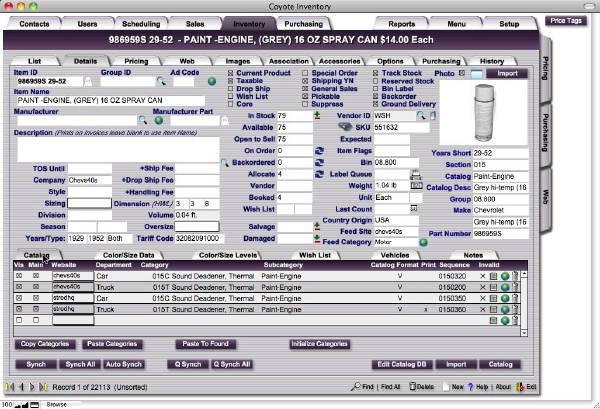The image size is (600, 409).
Task: Switch to the Pricing tab
Action: pos(136,61)
